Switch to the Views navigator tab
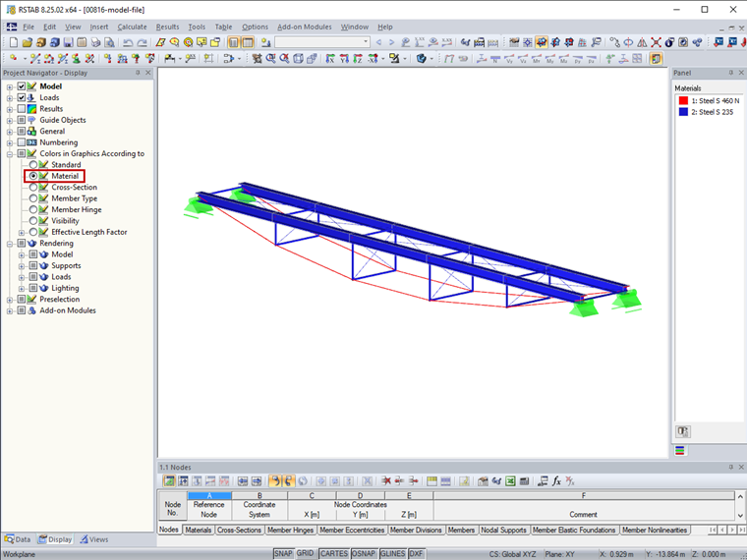Image resolution: width=747 pixels, height=560 pixels. click(93, 539)
